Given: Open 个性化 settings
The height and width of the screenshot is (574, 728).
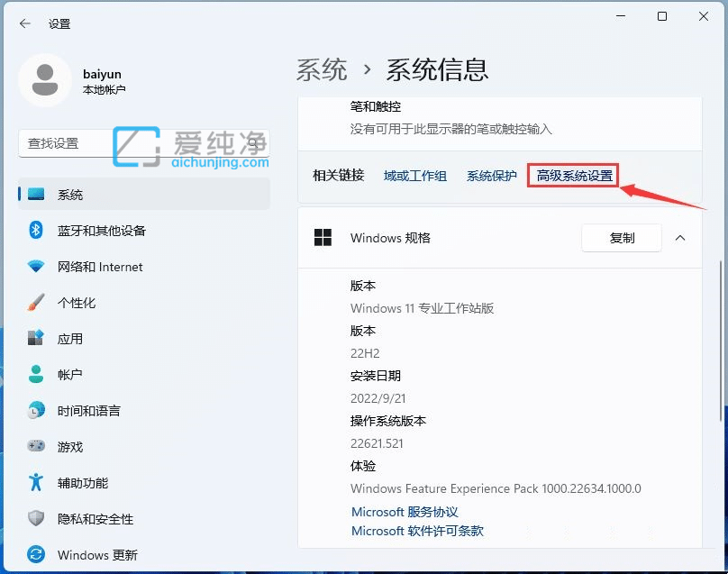Looking at the screenshot, I should pyautogui.click(x=144, y=303).
